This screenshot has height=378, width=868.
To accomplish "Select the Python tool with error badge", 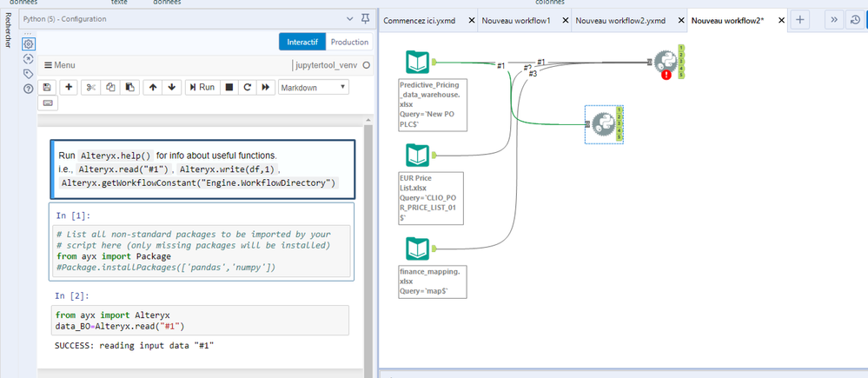I will pos(665,62).
